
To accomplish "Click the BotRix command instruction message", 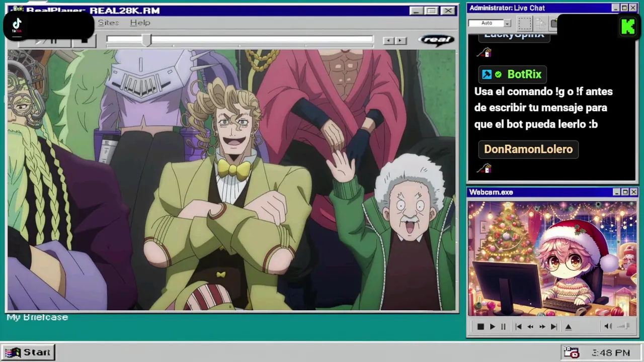I will point(543,108).
